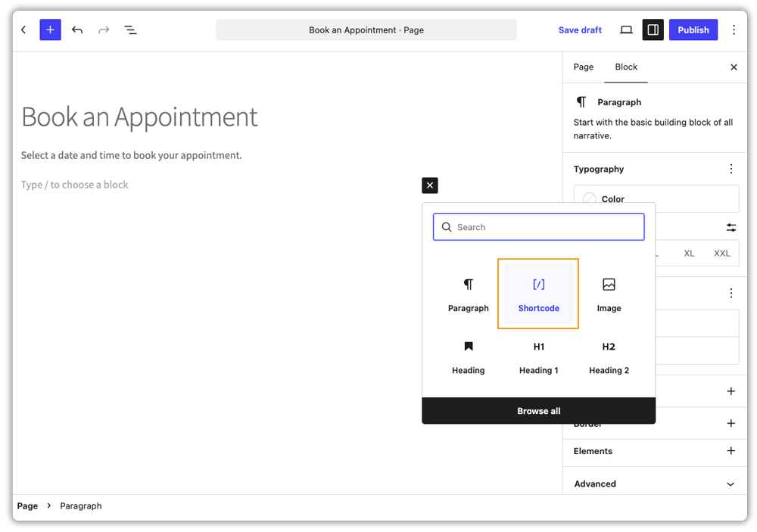This screenshot has height=532, width=757.
Task: Select the XL font size
Action: [x=689, y=254]
